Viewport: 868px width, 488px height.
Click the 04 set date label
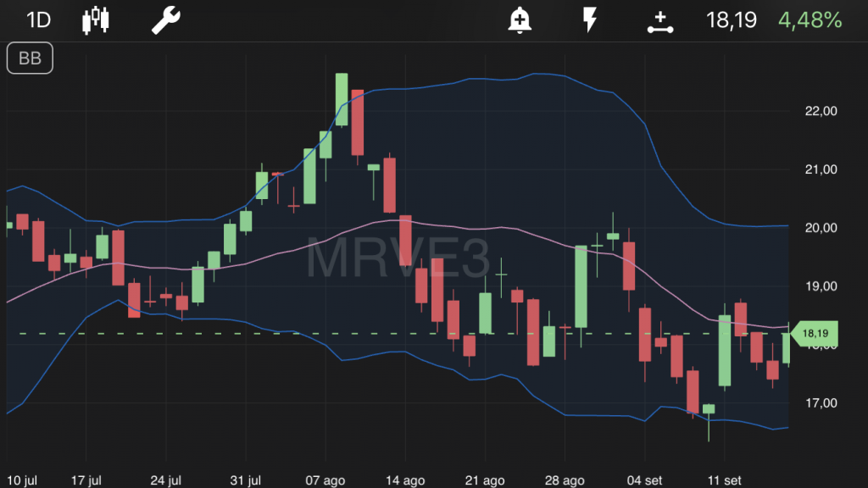(644, 480)
